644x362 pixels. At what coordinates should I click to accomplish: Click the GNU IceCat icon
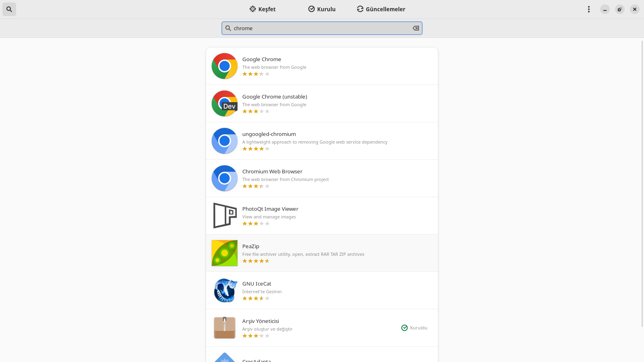click(x=225, y=290)
